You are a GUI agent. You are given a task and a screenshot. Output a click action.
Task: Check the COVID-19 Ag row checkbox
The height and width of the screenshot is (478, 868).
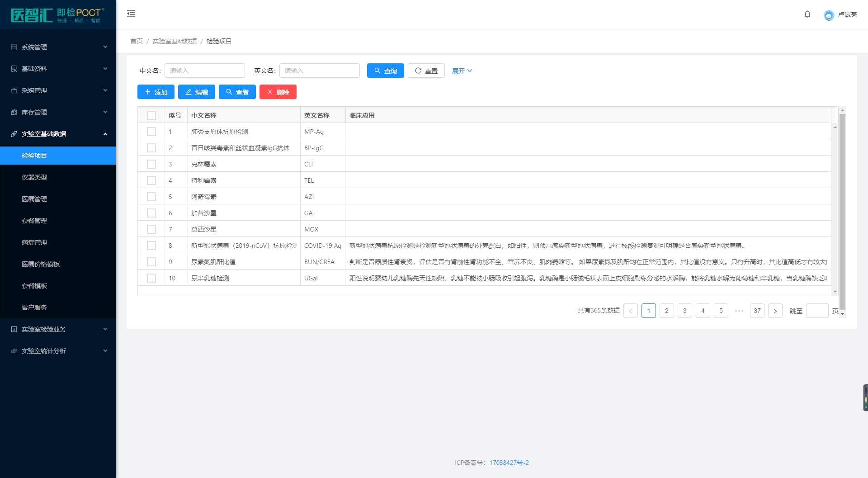click(151, 246)
